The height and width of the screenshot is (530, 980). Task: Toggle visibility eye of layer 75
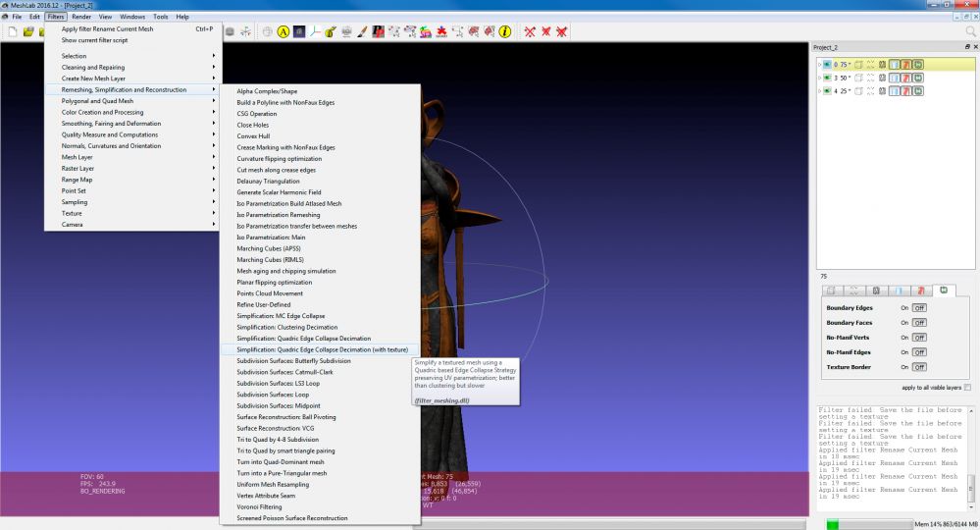tap(827, 65)
